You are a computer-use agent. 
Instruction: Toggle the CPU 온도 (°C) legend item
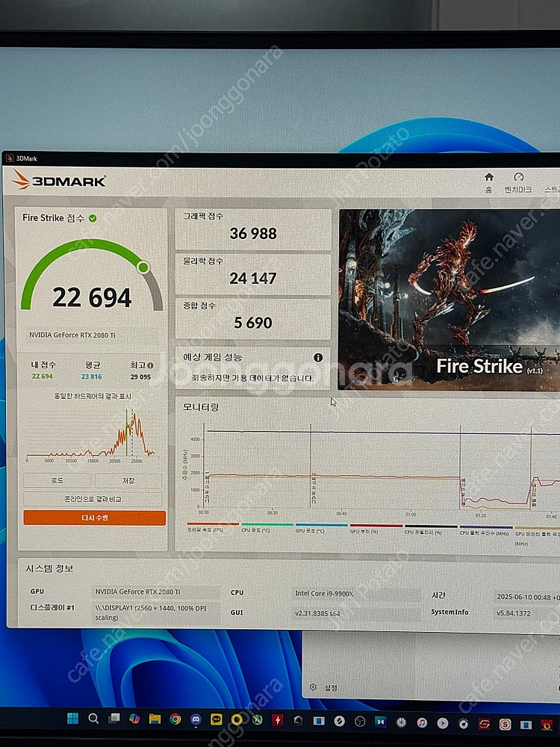267,527
